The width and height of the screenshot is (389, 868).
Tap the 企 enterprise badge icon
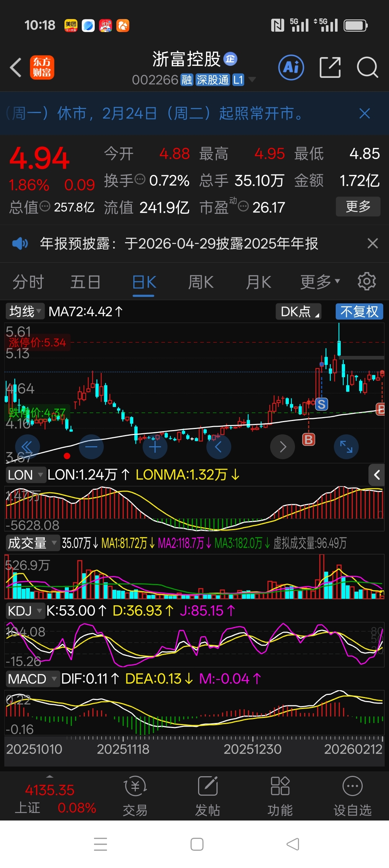click(230, 59)
